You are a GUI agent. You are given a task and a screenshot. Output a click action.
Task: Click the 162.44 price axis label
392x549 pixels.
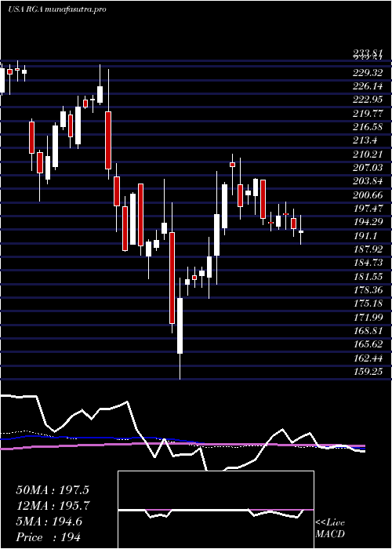[x=368, y=358]
